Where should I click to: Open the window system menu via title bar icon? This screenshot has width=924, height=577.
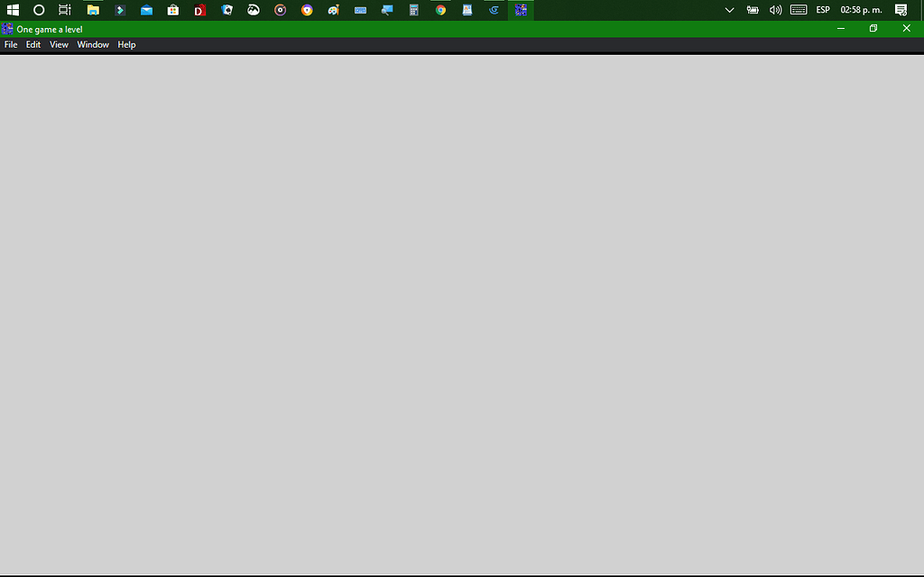(7, 28)
